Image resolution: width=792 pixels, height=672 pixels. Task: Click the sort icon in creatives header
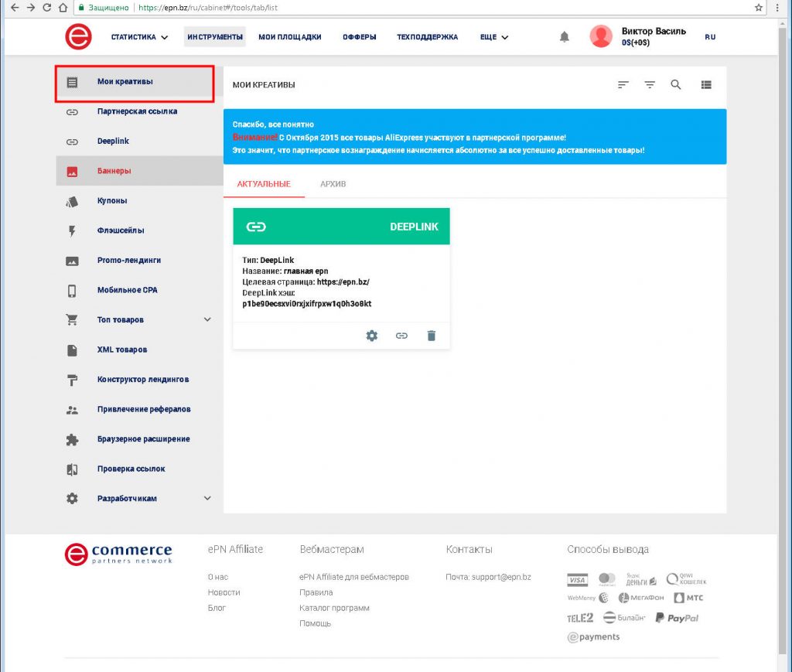(x=623, y=85)
